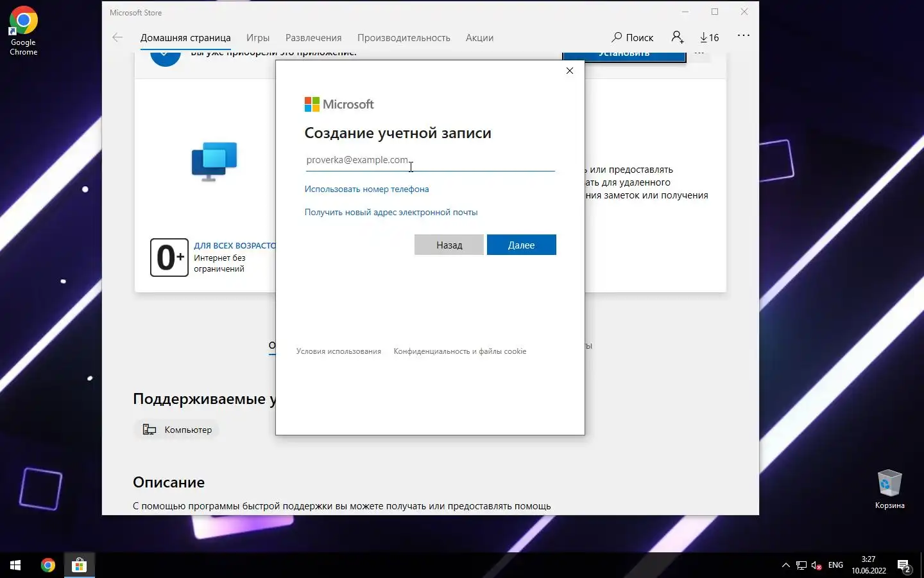Switch to the Производительность tab
This screenshot has height=578, width=924.
[404, 38]
